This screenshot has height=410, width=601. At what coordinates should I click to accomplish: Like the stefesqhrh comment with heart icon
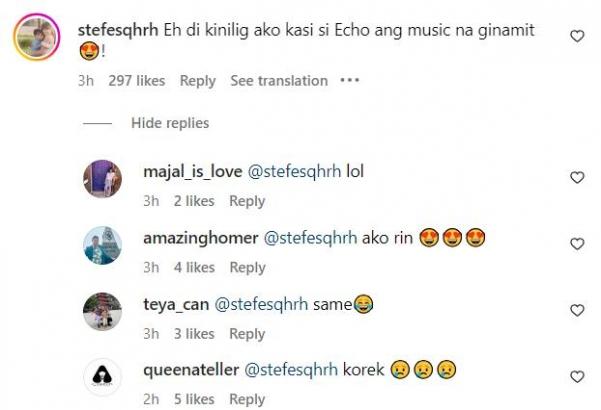click(x=576, y=36)
